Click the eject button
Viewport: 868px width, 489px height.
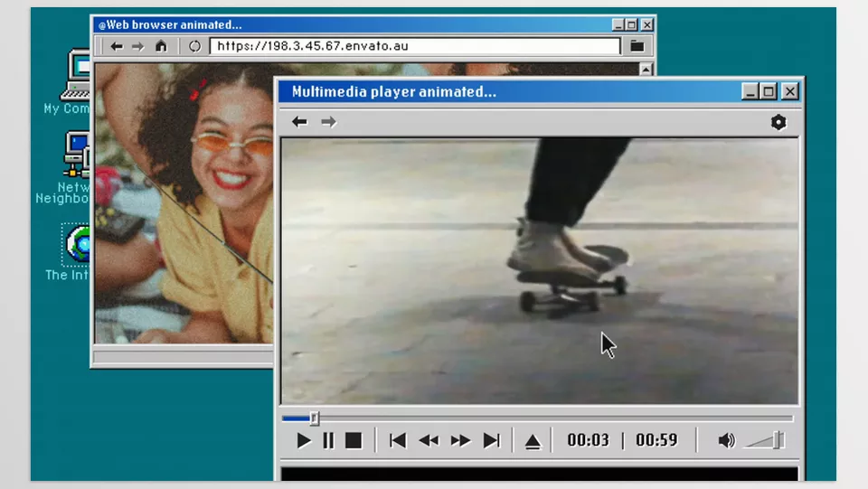533,441
